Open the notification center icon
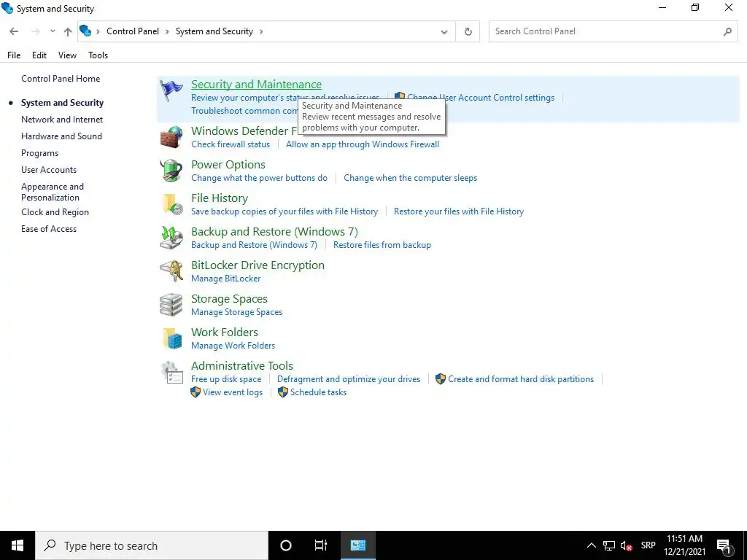Viewport: 747px width, 560px height. 724,545
